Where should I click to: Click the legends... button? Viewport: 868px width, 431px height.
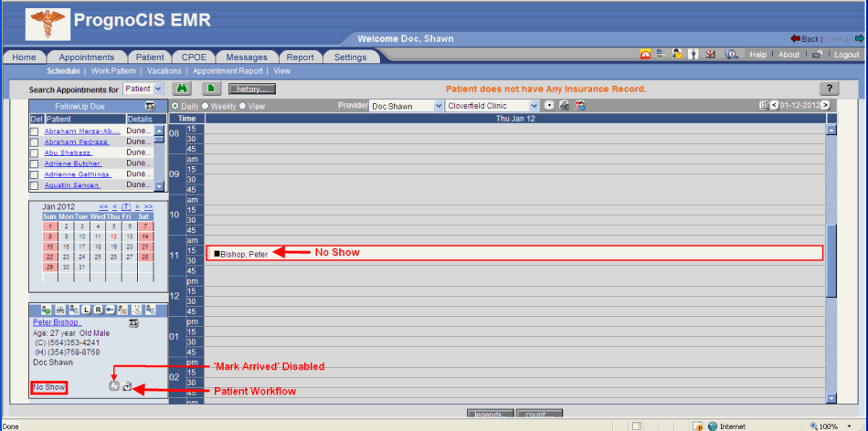tap(491, 415)
